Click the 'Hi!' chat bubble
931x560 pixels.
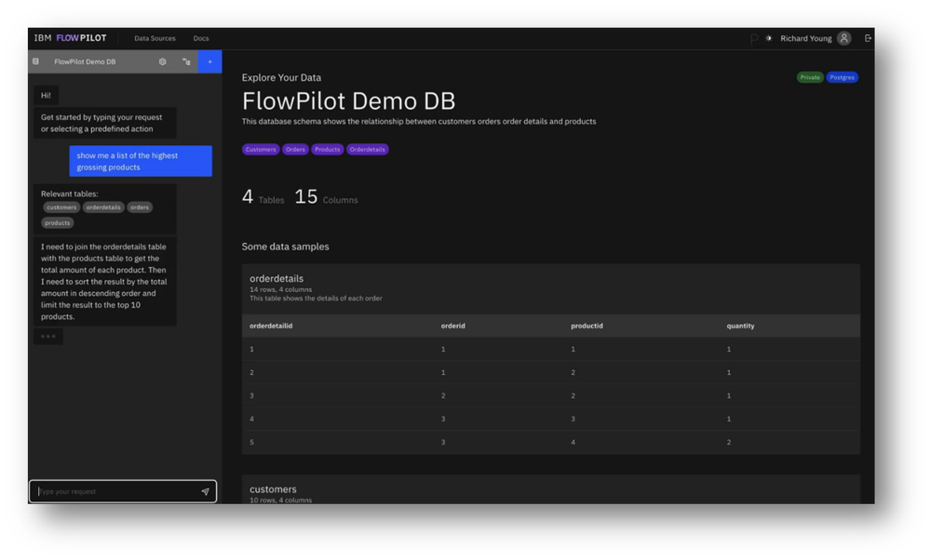click(46, 95)
